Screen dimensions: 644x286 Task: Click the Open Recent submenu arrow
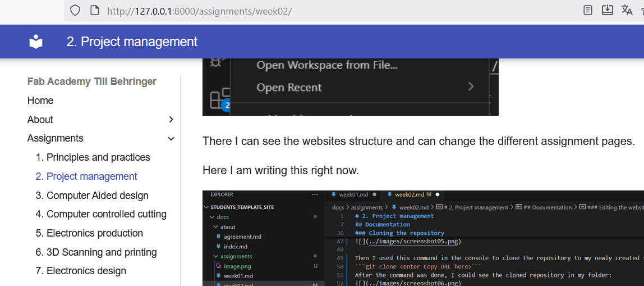click(471, 87)
